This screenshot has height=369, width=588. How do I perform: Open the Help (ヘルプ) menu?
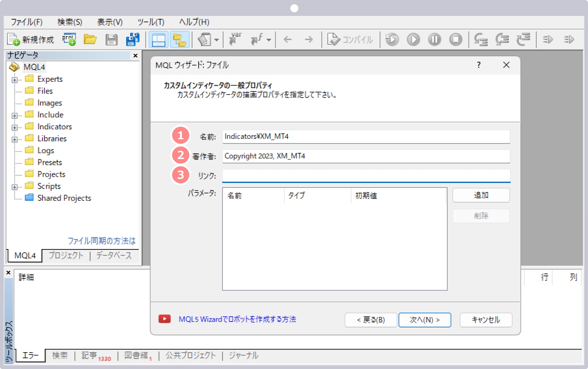(194, 22)
